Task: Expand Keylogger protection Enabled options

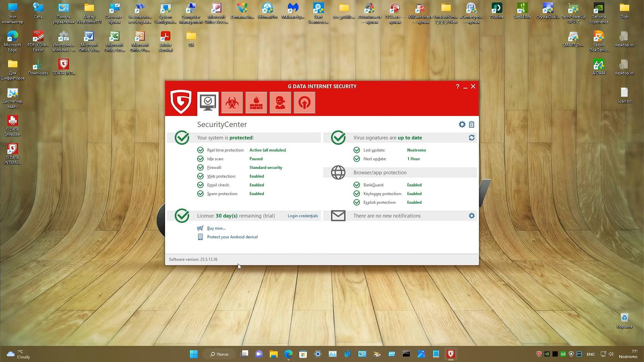Action: coord(414,194)
